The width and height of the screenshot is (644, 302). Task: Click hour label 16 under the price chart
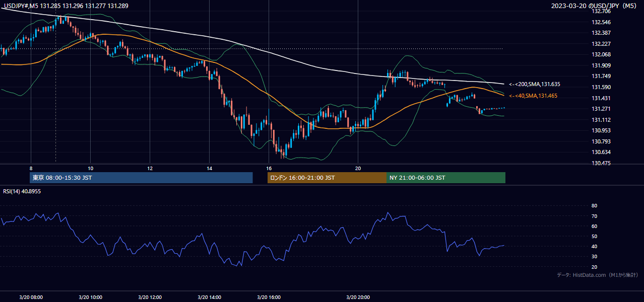pos(269,168)
